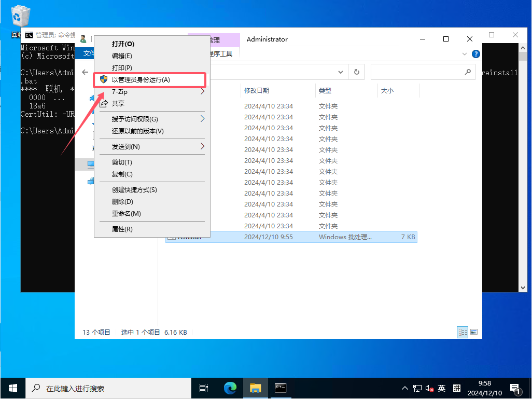Image resolution: width=532 pixels, height=399 pixels.
Task: Choose 创建快捷方式 in context menu
Action: pos(151,189)
